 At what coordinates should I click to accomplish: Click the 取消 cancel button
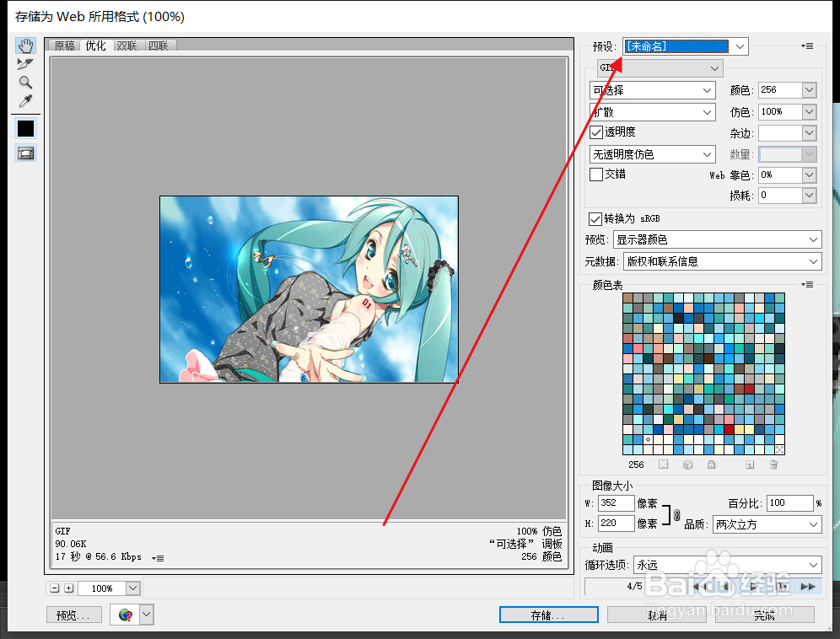(657, 615)
